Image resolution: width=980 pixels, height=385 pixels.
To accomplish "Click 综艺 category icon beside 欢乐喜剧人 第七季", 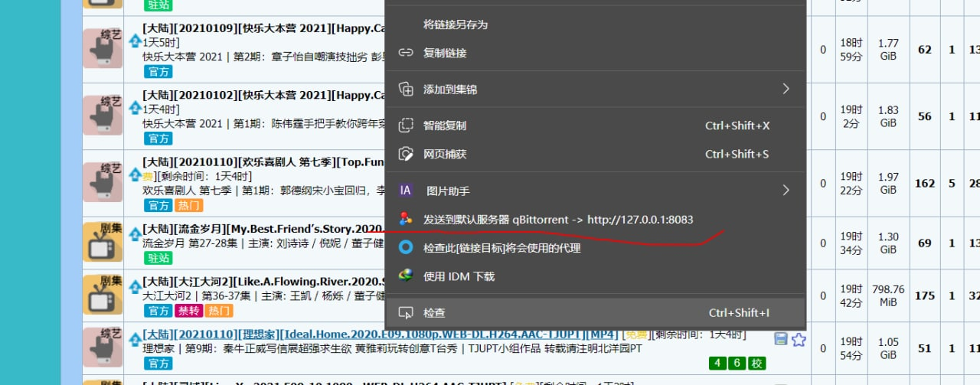I will click(103, 182).
